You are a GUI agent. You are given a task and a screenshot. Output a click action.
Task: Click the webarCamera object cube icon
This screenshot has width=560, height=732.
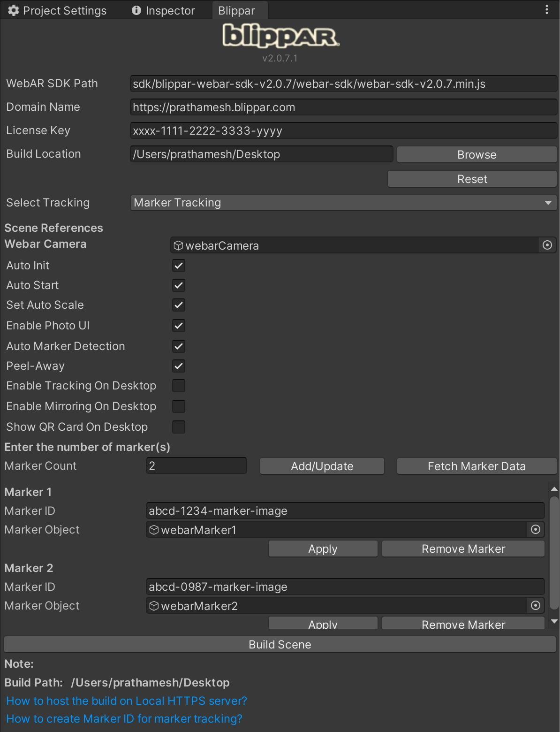178,245
